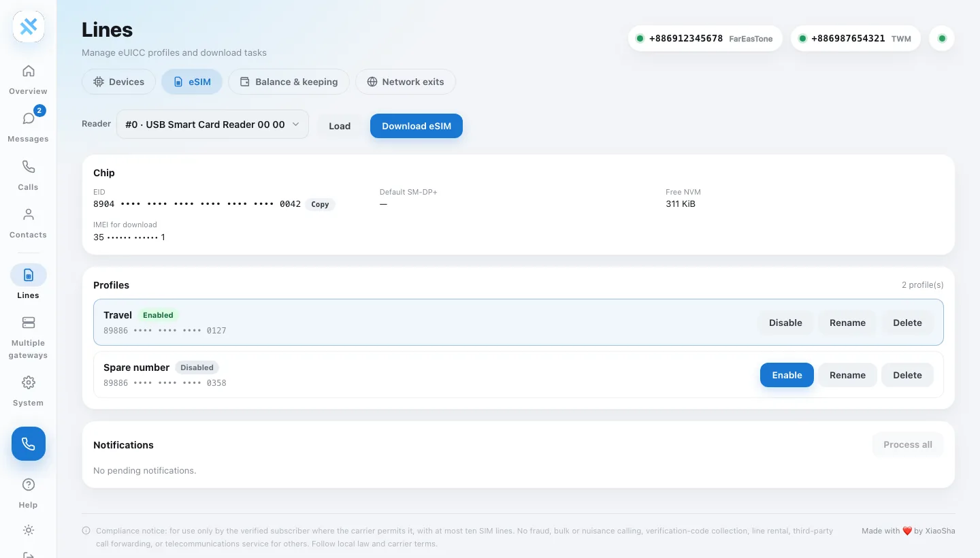The image size is (980, 558).
Task: Open the Overview home icon
Action: point(29,71)
